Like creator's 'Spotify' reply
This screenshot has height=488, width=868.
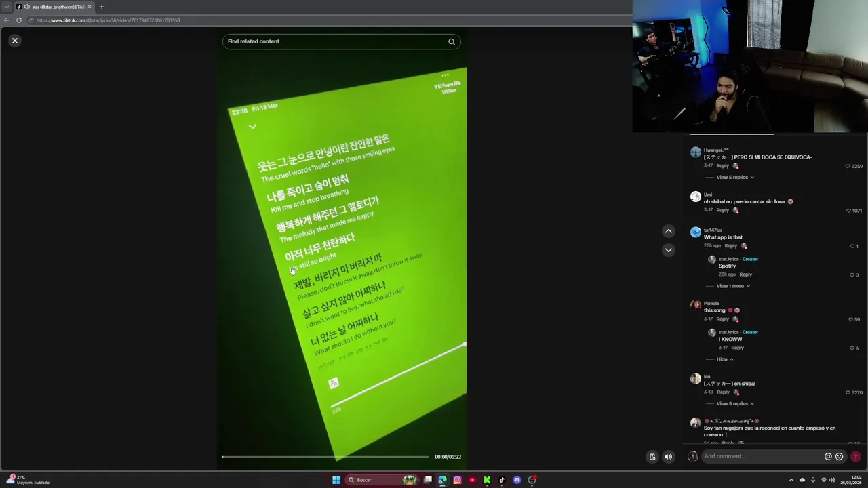[x=852, y=275]
